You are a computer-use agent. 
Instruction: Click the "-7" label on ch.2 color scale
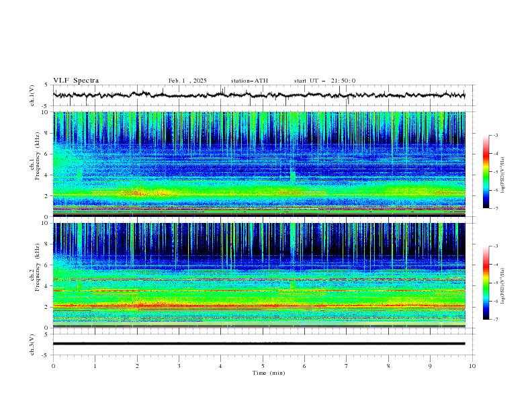495,320
